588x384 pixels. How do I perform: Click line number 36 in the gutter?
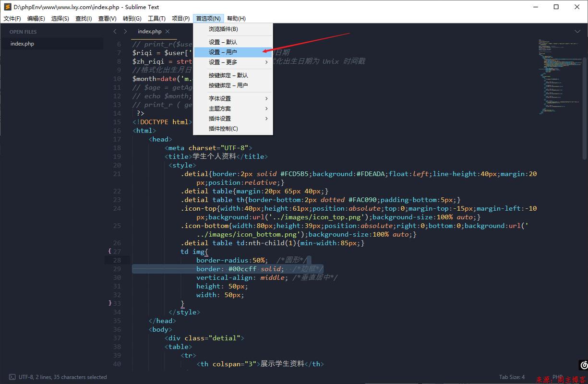click(117, 329)
